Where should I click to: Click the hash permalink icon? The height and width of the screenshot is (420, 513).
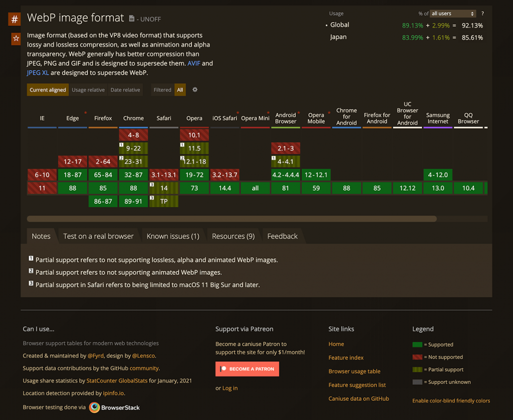coord(14,19)
